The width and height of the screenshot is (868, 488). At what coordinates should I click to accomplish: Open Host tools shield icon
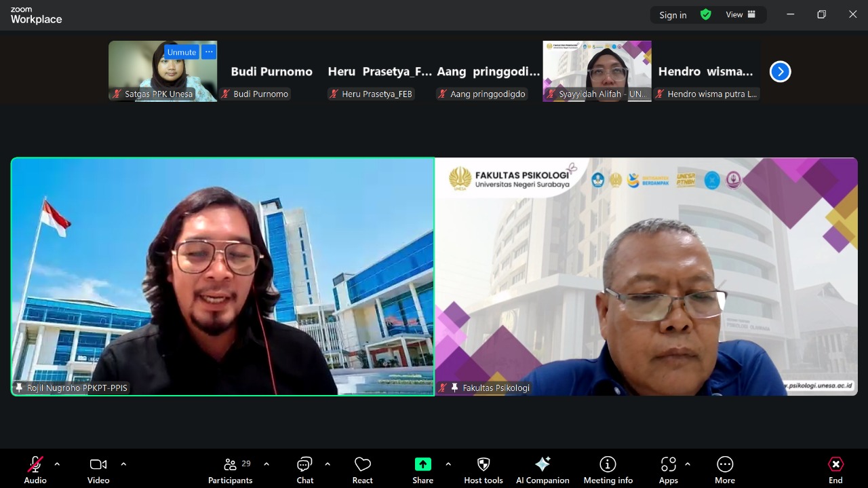(483, 470)
